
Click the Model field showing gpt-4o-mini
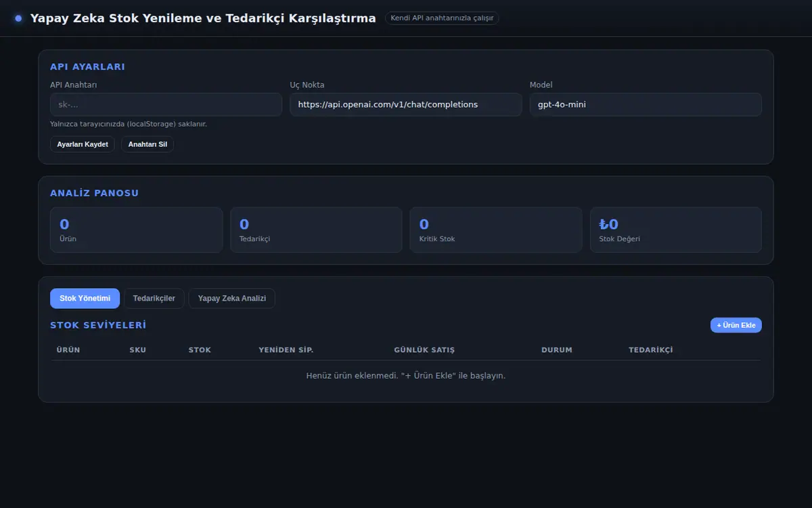(x=646, y=104)
